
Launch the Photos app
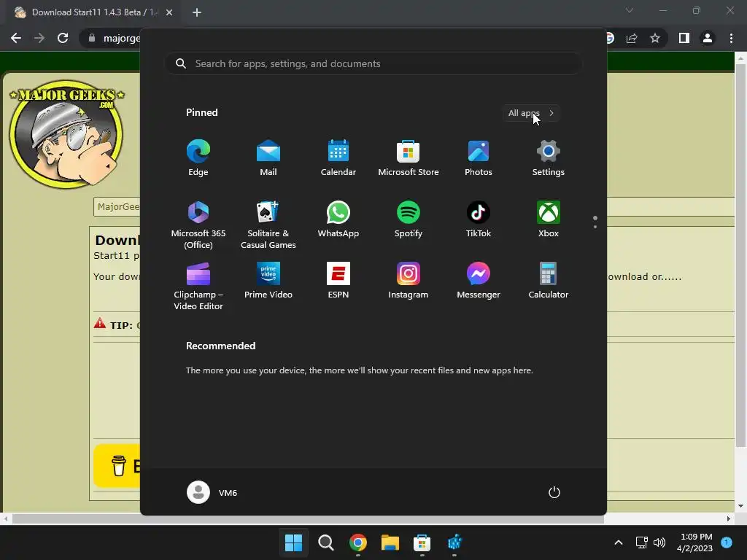pos(479,158)
